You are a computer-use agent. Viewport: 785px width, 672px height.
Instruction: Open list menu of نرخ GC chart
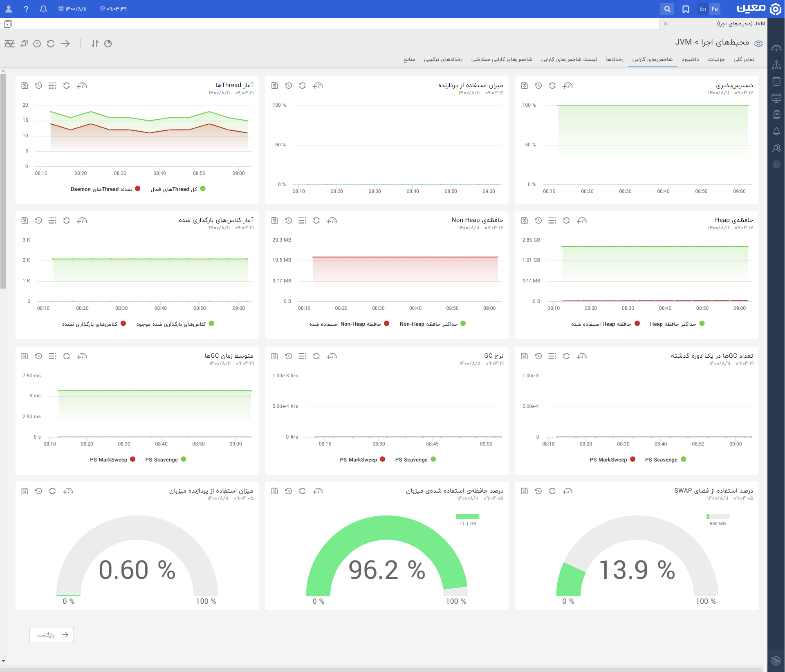[302, 356]
